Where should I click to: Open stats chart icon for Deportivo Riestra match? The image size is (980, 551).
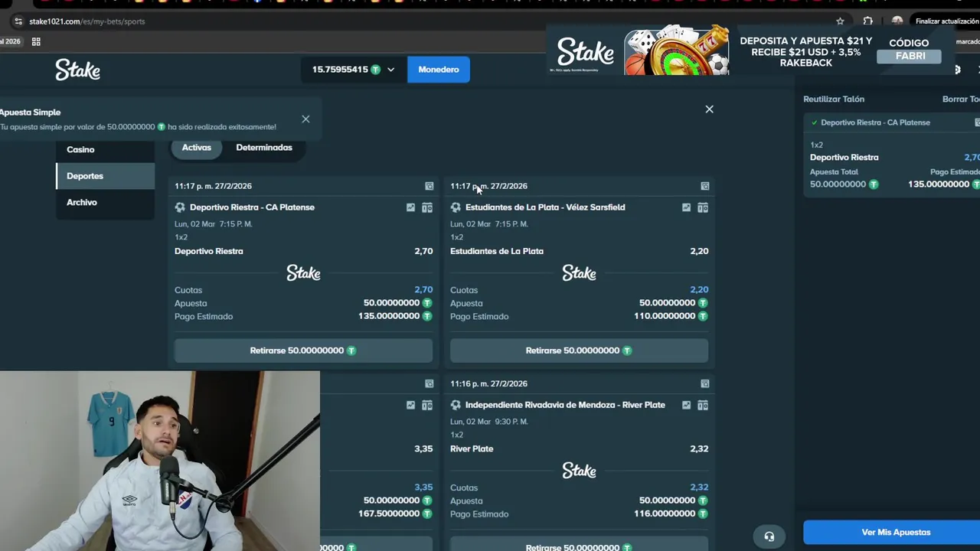click(410, 207)
